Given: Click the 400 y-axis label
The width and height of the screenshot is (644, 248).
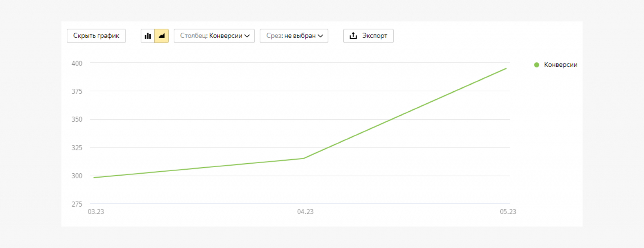Looking at the screenshot, I should 77,64.
